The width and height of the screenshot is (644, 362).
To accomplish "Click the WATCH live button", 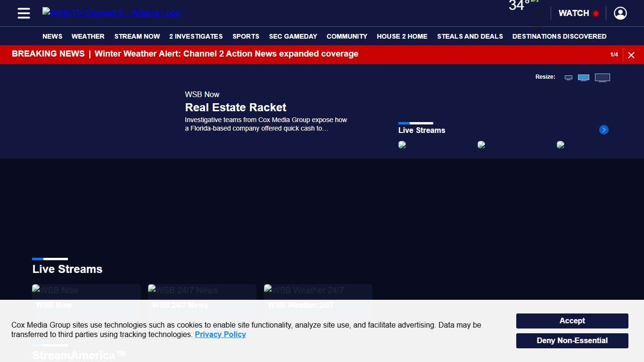I will click(x=578, y=13).
